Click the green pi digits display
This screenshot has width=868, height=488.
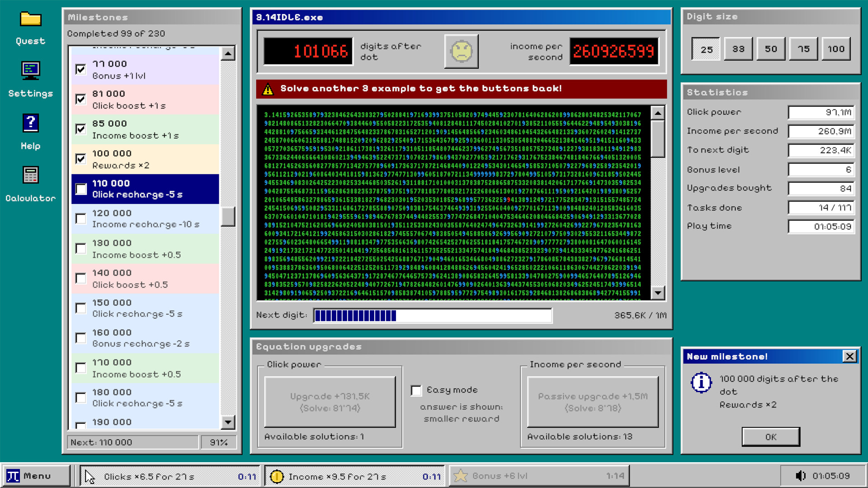point(453,203)
